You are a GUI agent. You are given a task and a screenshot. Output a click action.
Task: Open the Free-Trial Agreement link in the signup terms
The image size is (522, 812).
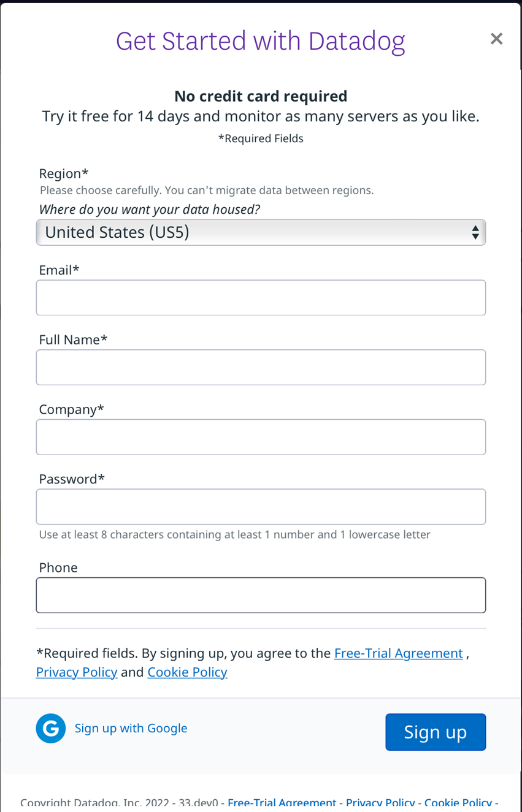398,653
